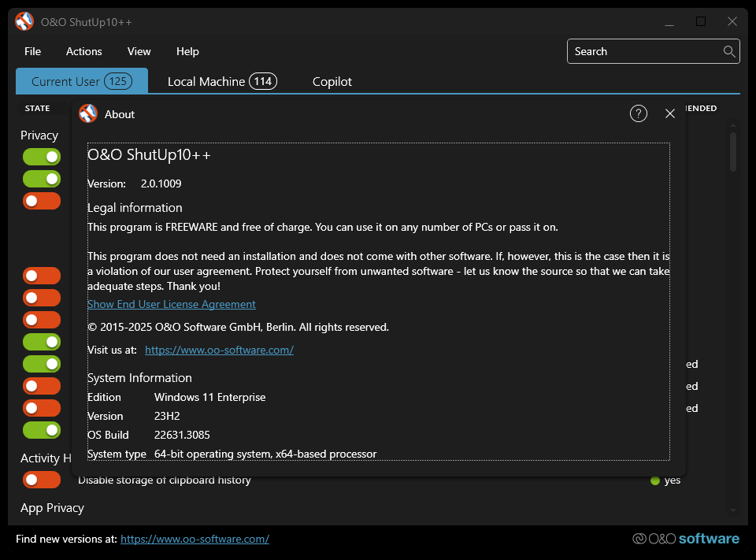This screenshot has width=756, height=560.
Task: Click the STATE column header
Action: (x=38, y=109)
